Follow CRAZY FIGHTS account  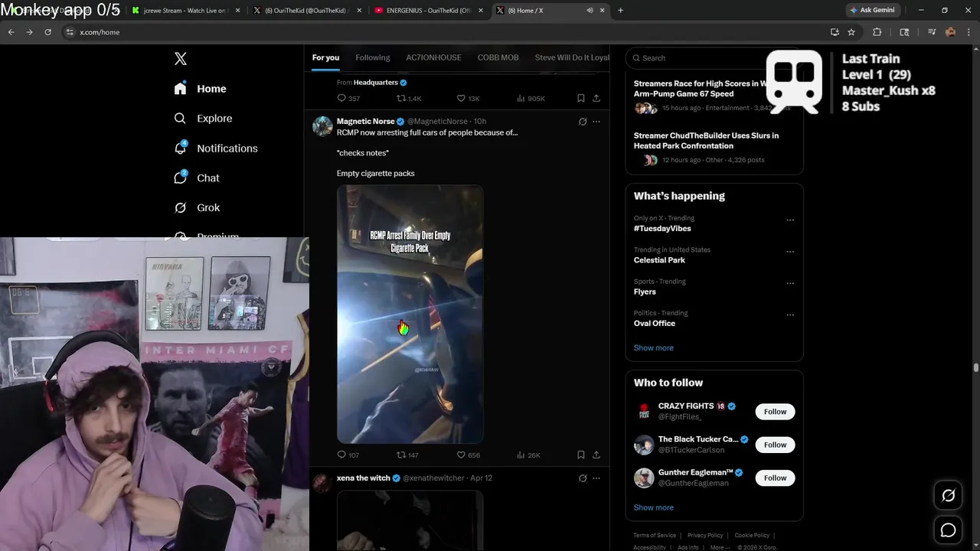click(x=775, y=412)
